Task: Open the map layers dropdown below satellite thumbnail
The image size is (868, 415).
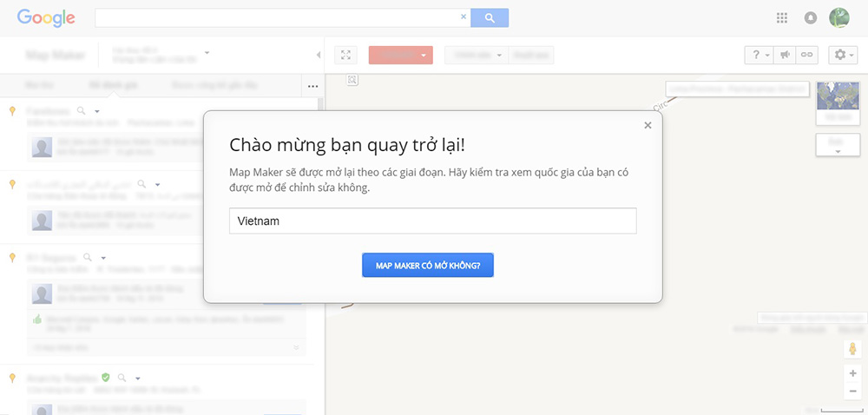Action: click(x=838, y=145)
